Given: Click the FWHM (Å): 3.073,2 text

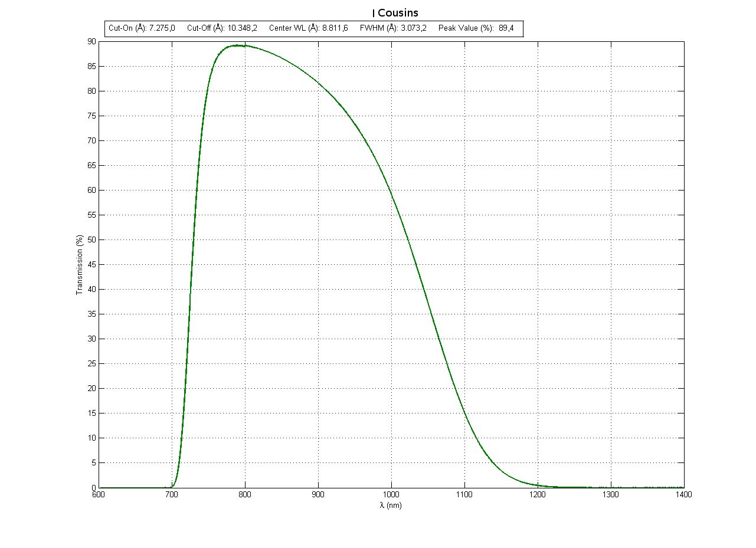Looking at the screenshot, I should 393,28.
